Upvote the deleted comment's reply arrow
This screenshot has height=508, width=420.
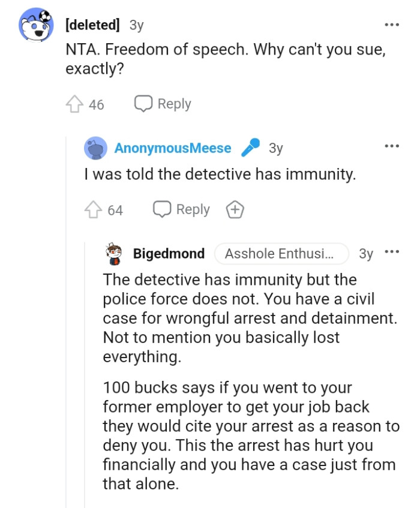pyautogui.click(x=74, y=103)
